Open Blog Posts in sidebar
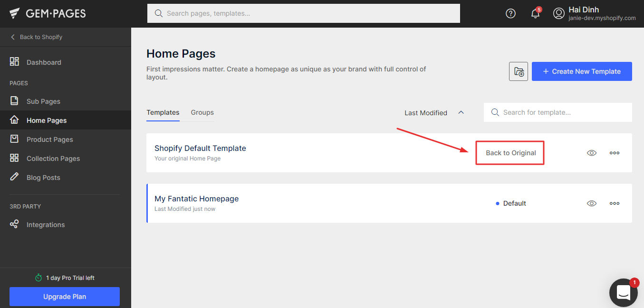This screenshot has height=308, width=644. (66, 178)
